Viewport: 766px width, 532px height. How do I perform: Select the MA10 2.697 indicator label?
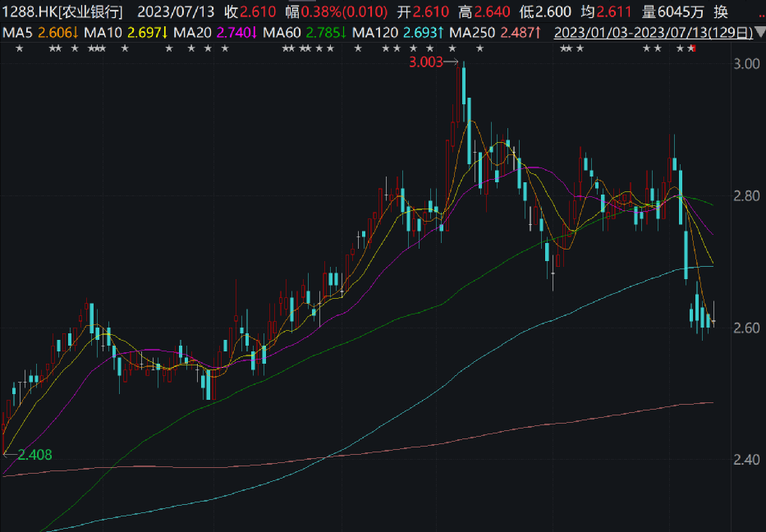[126, 33]
